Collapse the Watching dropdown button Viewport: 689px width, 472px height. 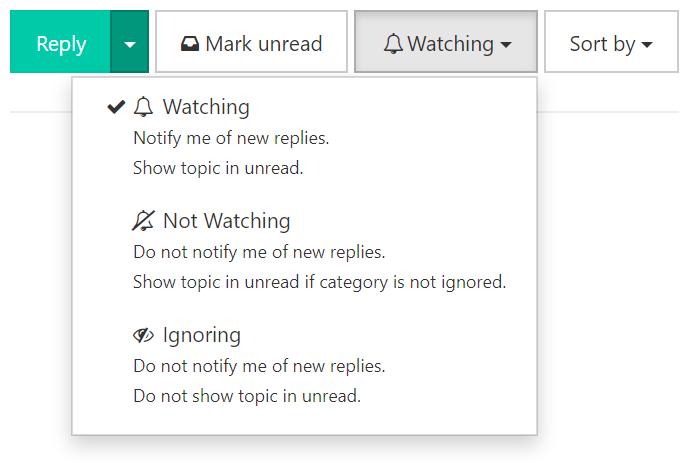pyautogui.click(x=446, y=42)
